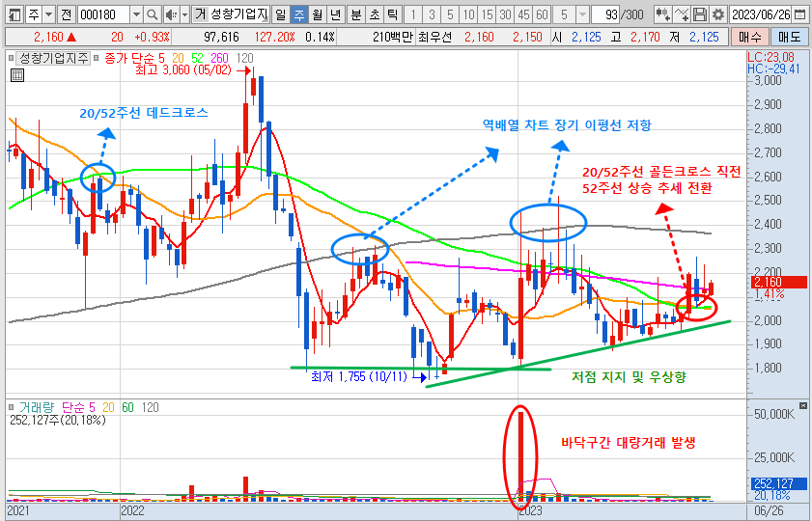The width and height of the screenshot is (812, 521).
Task: Toggle the side panel icon at toolbar start
Action: (15, 14)
